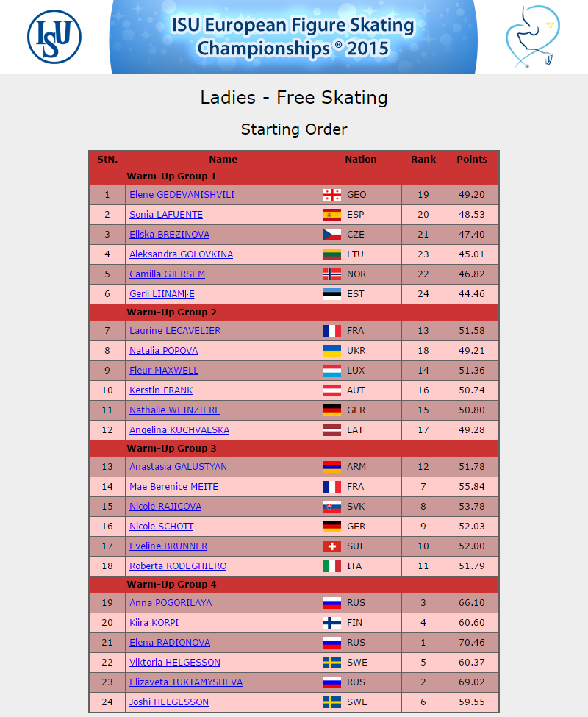Screen dimensions: 588x717
Task: Click the ISU logo in the header
Action: click(54, 37)
